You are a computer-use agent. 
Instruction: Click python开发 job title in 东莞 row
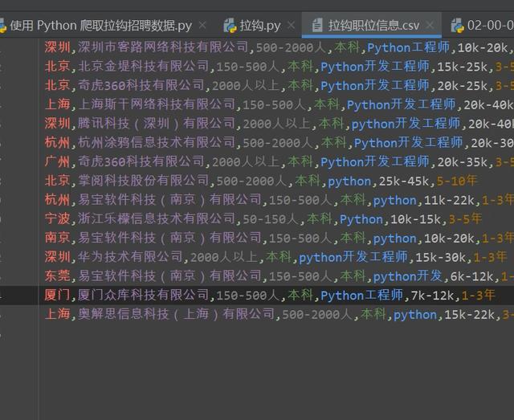[408, 276]
